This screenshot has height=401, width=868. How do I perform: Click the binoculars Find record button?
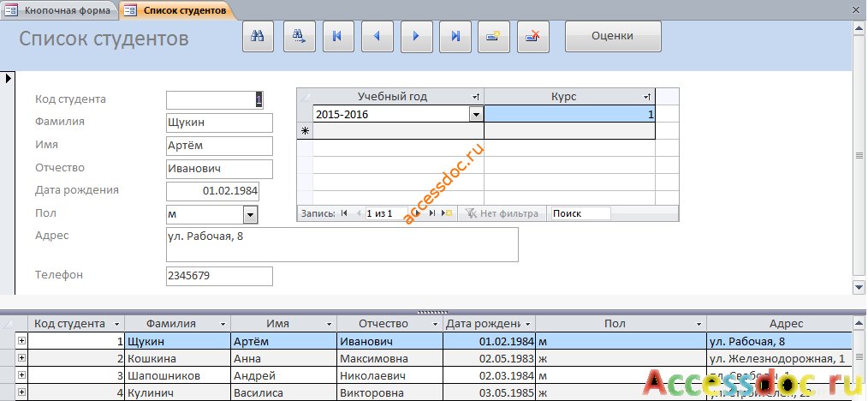point(258,37)
